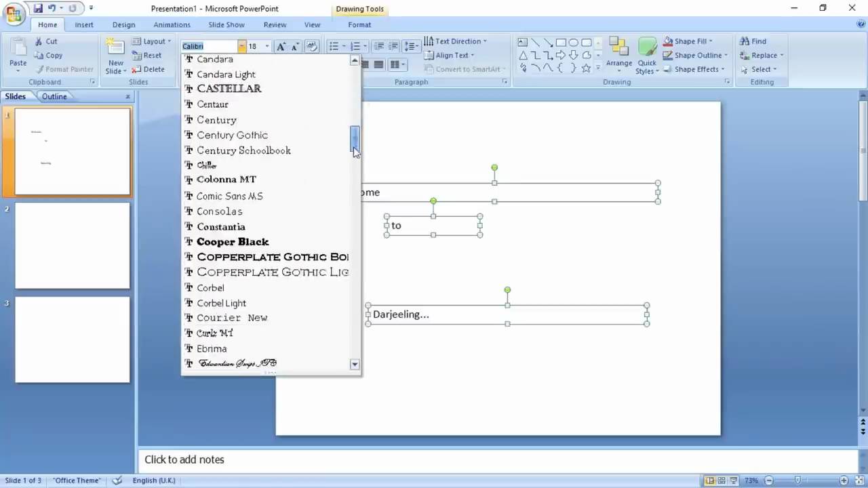Viewport: 868px width, 488px height.
Task: Click the Copy button
Action: pyautogui.click(x=48, y=56)
